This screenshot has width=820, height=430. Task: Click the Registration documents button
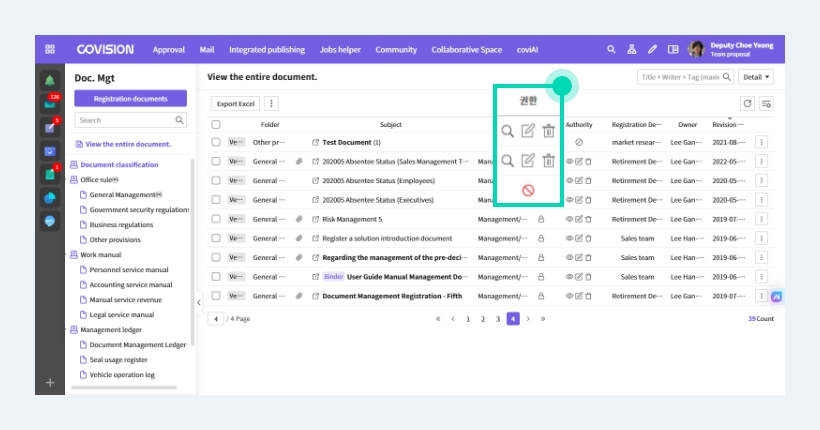(130, 98)
